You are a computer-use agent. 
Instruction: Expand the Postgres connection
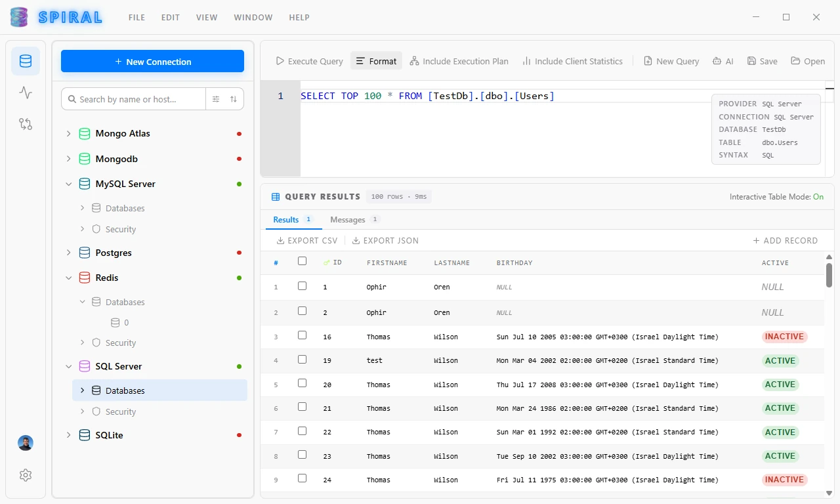coord(68,253)
